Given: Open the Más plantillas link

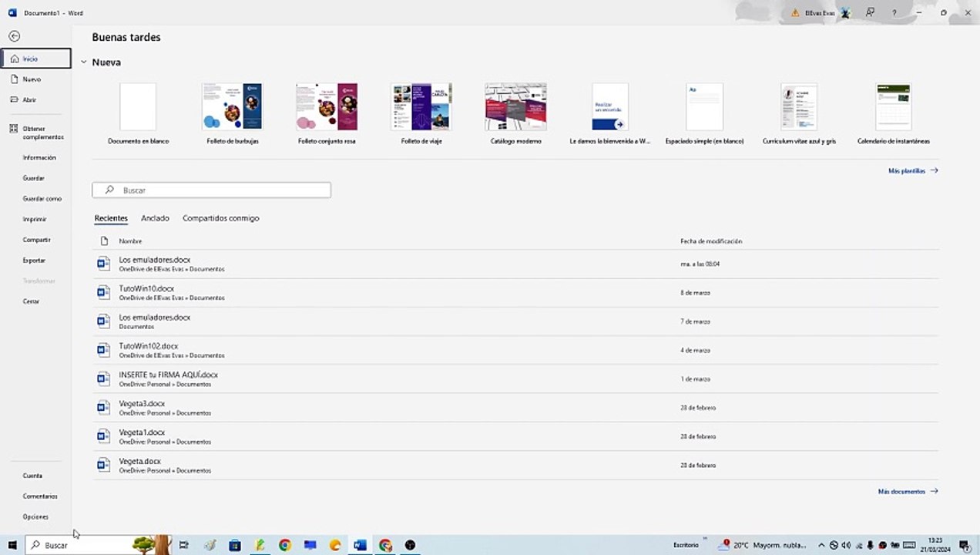Looking at the screenshot, I should pos(912,170).
